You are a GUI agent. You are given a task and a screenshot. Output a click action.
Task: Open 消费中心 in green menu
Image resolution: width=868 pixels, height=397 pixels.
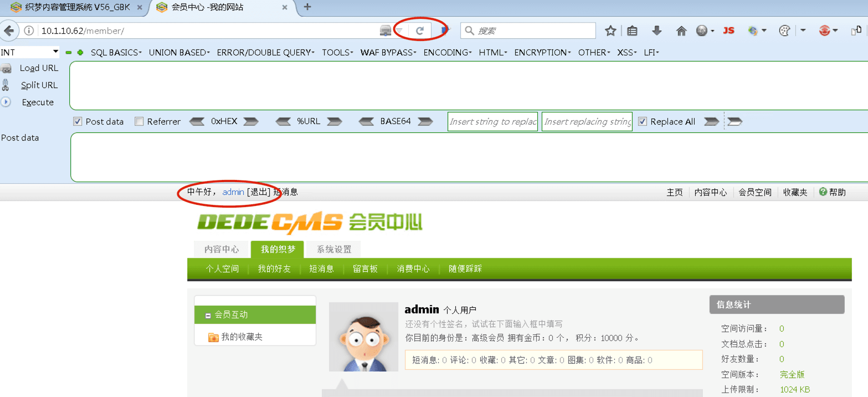(x=413, y=269)
